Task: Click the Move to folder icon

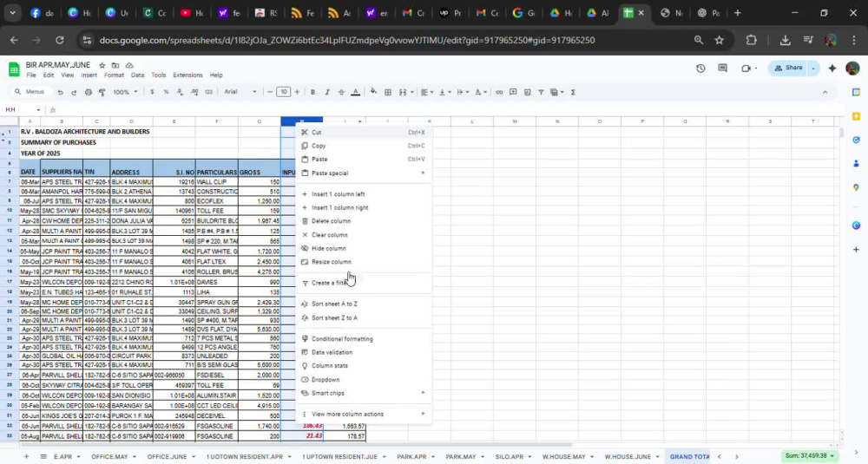Action: 115,65
